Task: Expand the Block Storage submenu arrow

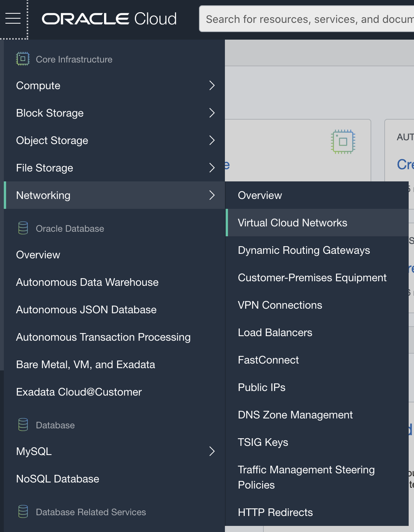Action: (x=212, y=113)
